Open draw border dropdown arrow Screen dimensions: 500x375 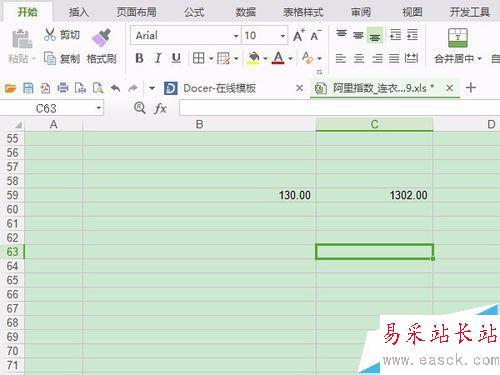(236, 59)
